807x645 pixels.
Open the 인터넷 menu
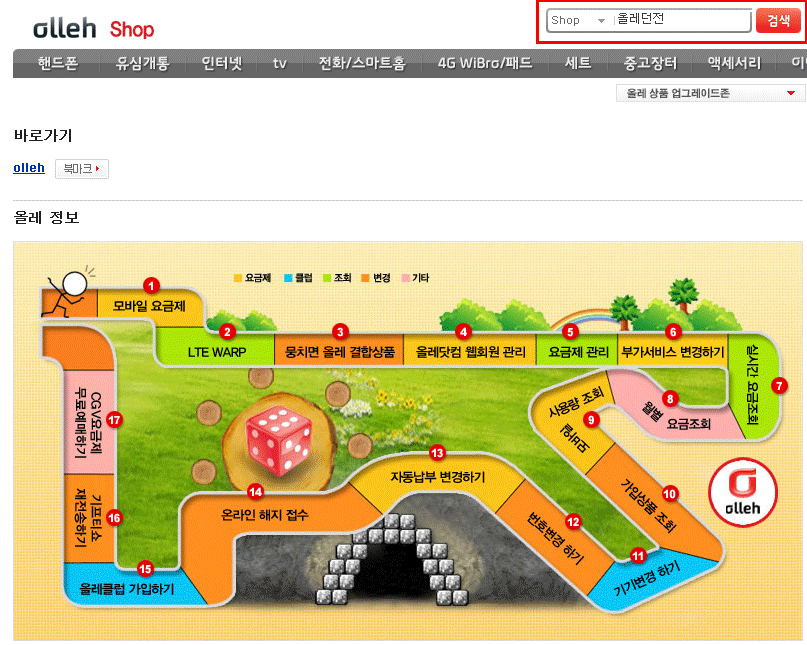click(222, 63)
